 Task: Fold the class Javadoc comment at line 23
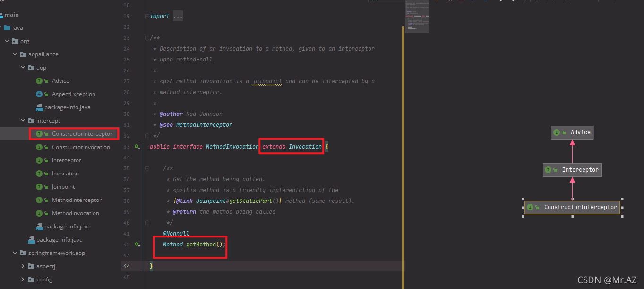(146, 38)
